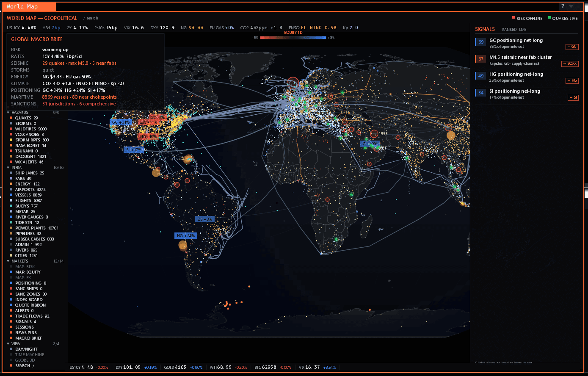588x376 pixels.
Task: Toggle the SHIP LANES layer
Action: [x=27, y=173]
